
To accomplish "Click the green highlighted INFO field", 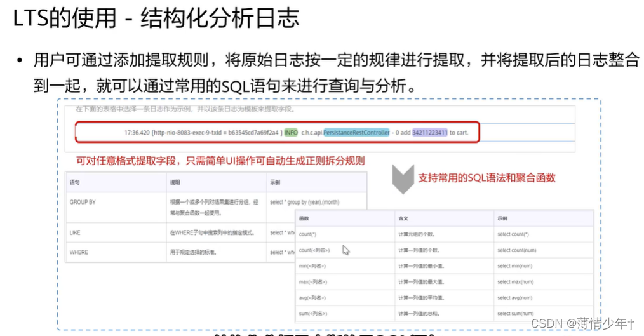I will (291, 133).
